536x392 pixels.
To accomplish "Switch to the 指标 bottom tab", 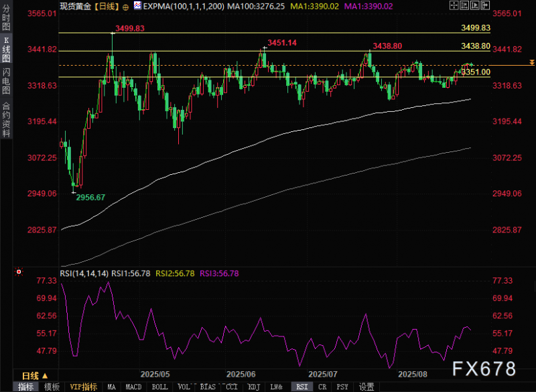I will click(25, 387).
